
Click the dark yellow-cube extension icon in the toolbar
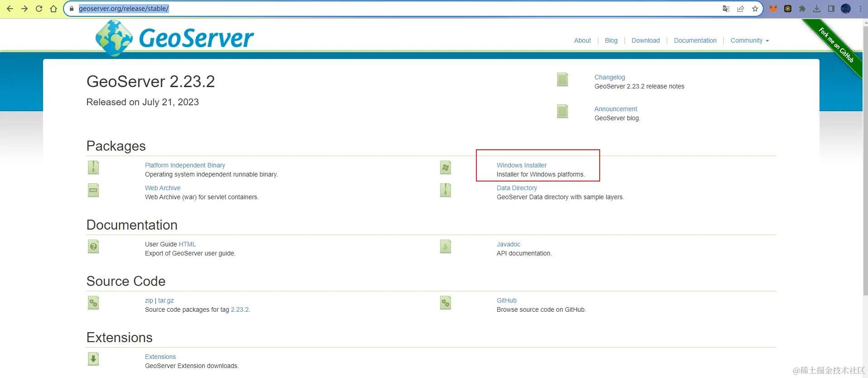788,9
